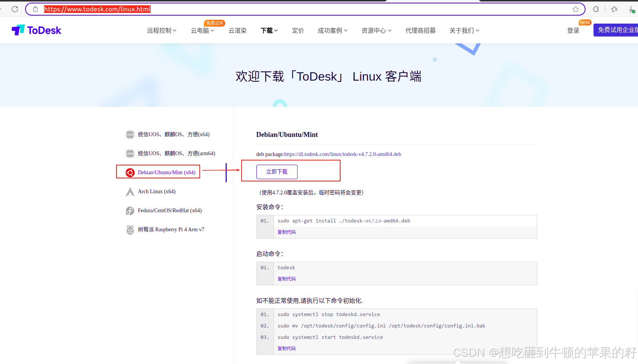Click the bookmark star in address bar
The height and width of the screenshot is (364, 638).
pyautogui.click(x=575, y=9)
